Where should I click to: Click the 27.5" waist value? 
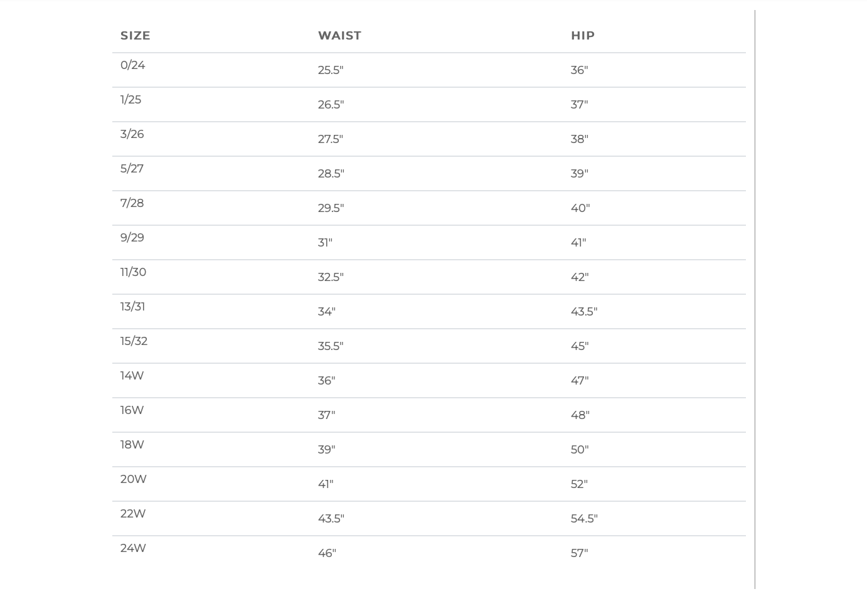click(x=331, y=139)
